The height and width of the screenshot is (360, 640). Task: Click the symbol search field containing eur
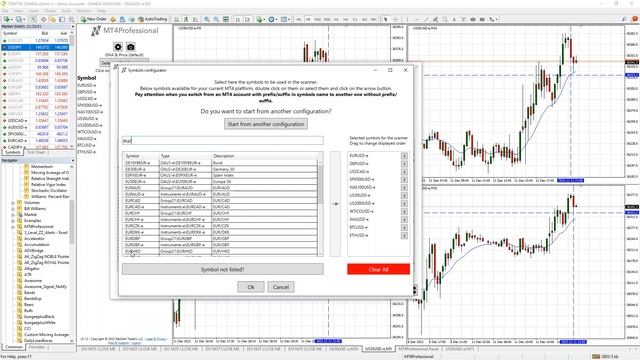tap(222, 140)
